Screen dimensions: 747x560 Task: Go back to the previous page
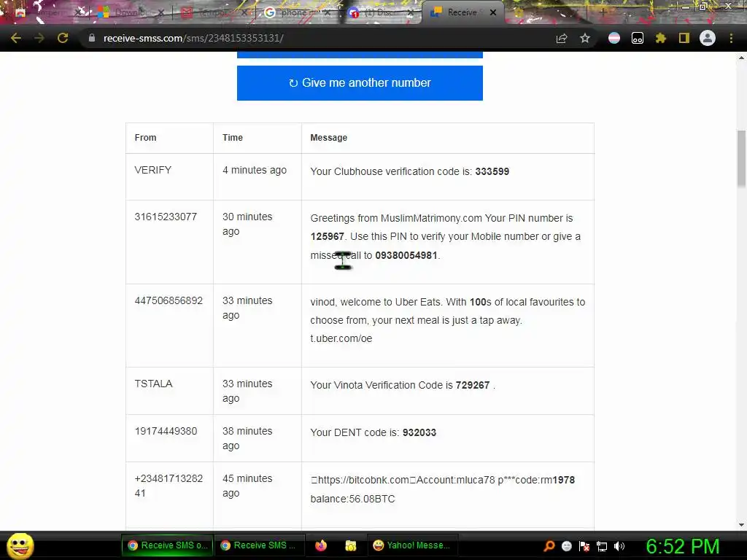tap(16, 38)
